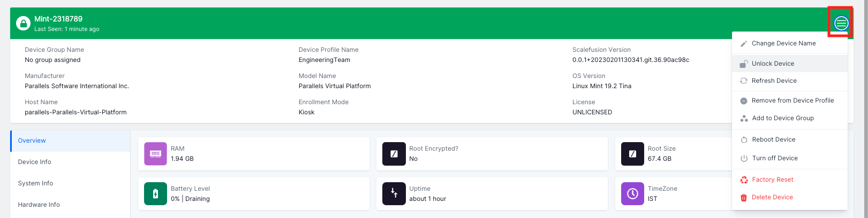Click the group dots icon beside Add to Device Group
The image size is (868, 218).
pos(744,119)
